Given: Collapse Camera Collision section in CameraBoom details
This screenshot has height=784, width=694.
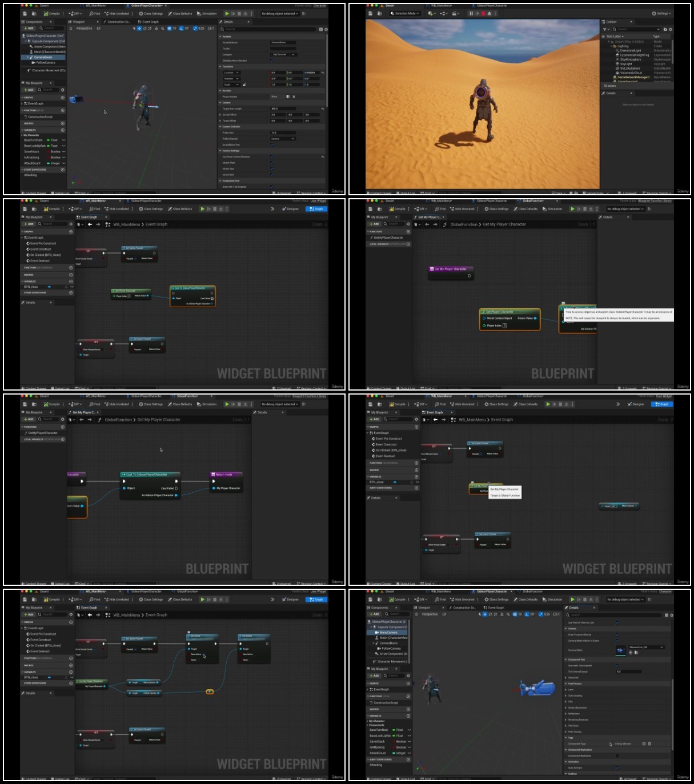Looking at the screenshot, I should coord(220,127).
